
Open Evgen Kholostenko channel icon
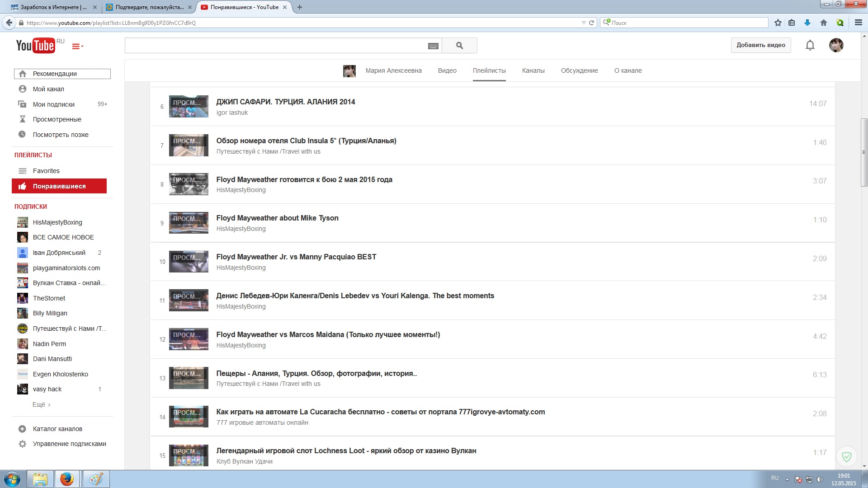click(x=23, y=374)
